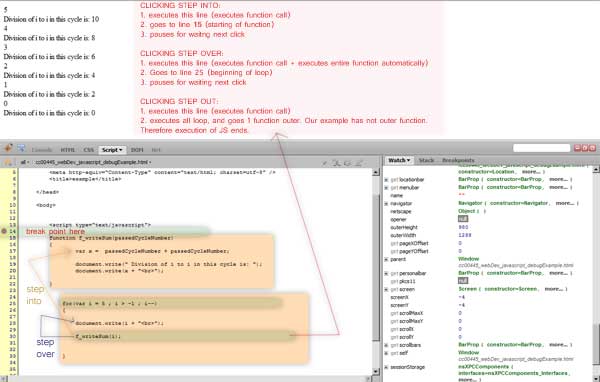Open Firebug in a new window
Screen dimensions: 600x382
[x=585, y=148]
